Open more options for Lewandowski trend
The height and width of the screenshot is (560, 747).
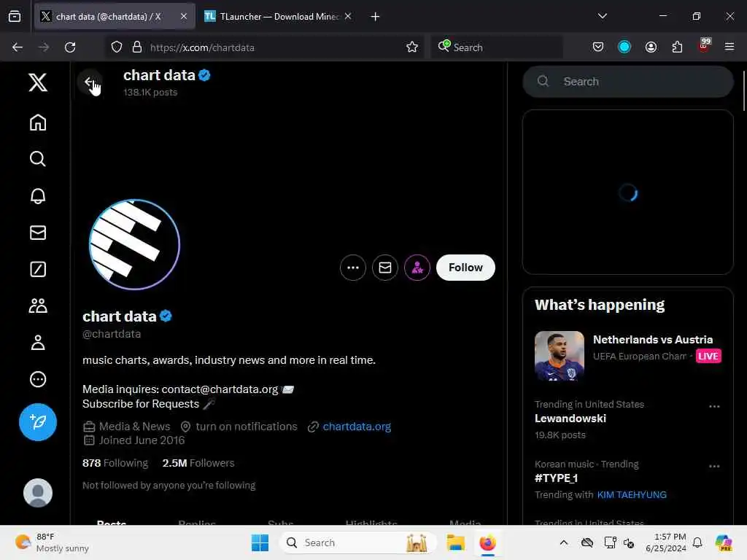pos(714,406)
